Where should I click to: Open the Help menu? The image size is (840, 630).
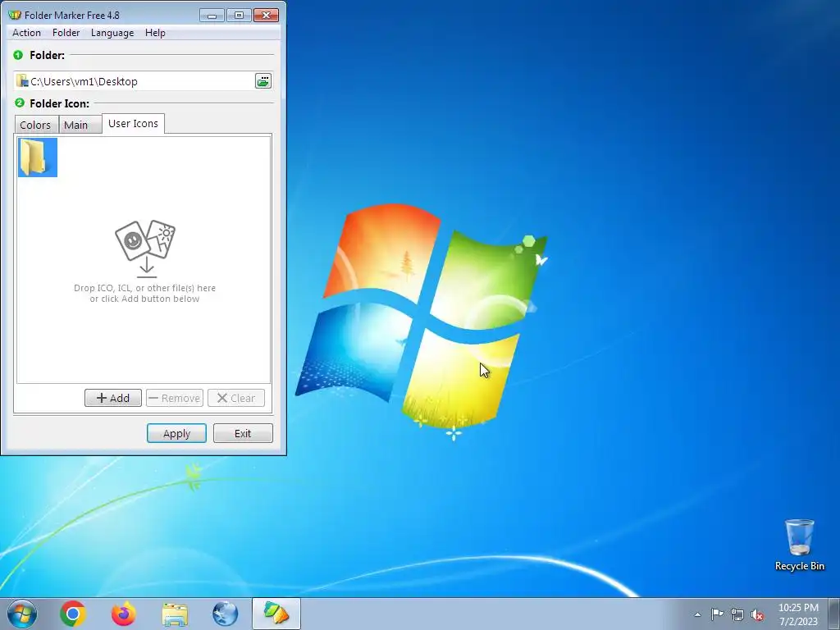[155, 33]
